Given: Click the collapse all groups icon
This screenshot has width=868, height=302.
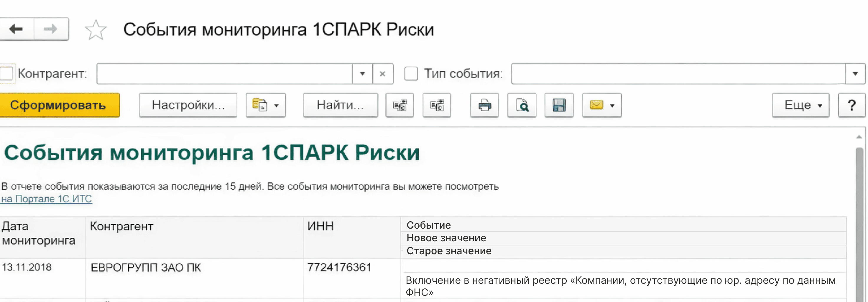Looking at the screenshot, I should [437, 105].
